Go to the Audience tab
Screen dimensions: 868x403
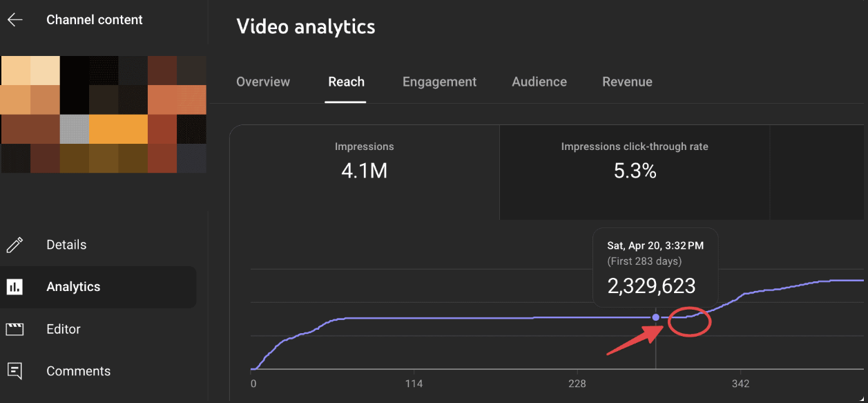pyautogui.click(x=539, y=82)
